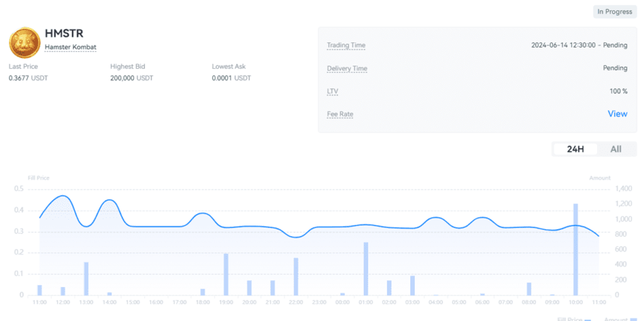Click the Trading Time label
Viewport: 644px width, 321px height.
[346, 45]
